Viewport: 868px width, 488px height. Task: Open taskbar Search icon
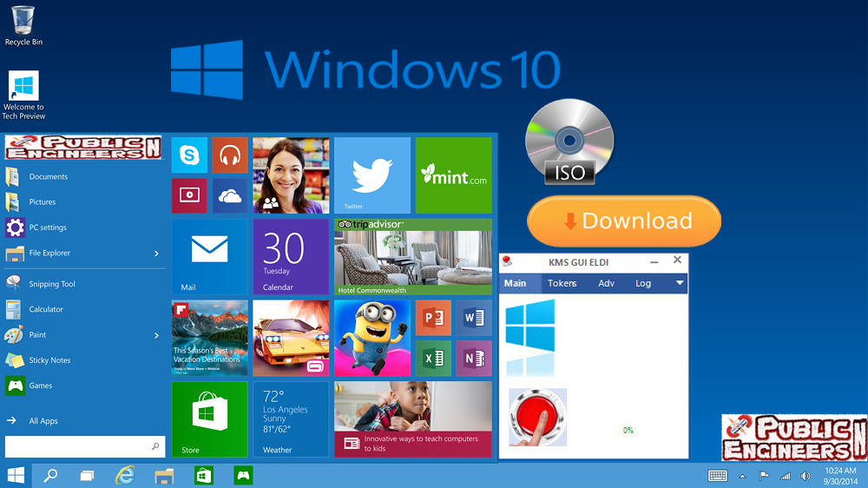pyautogui.click(x=50, y=475)
